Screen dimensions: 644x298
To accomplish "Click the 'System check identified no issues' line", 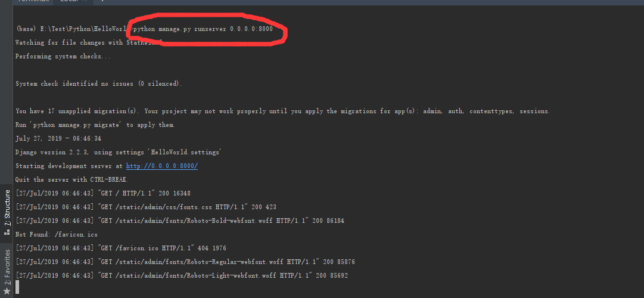I will 98,84.
